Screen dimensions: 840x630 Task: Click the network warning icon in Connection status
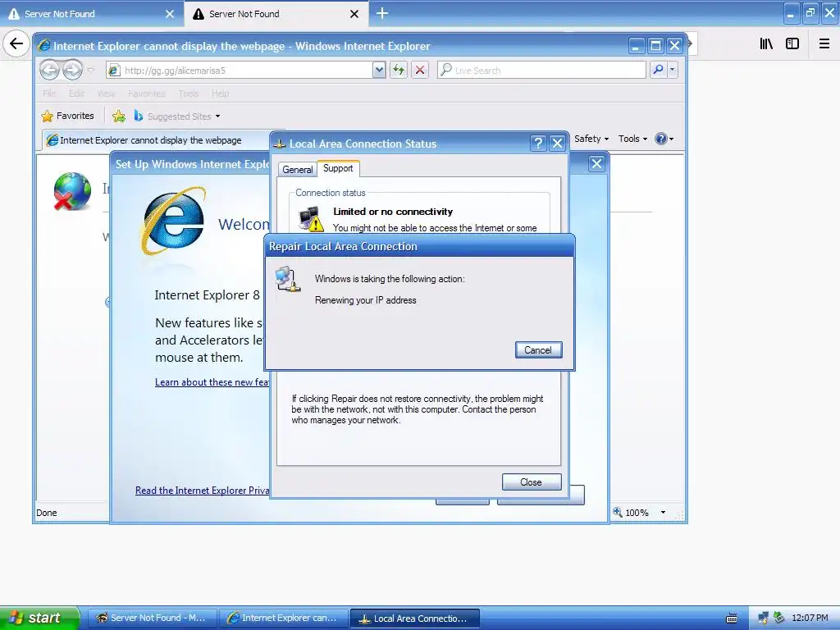tap(311, 219)
